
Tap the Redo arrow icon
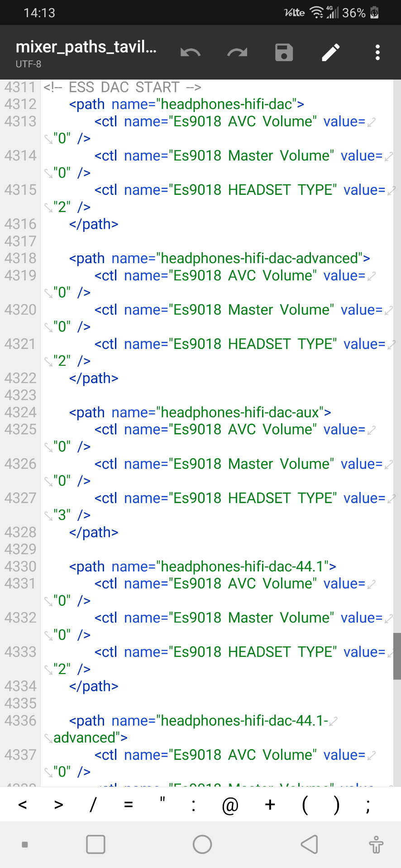(237, 52)
